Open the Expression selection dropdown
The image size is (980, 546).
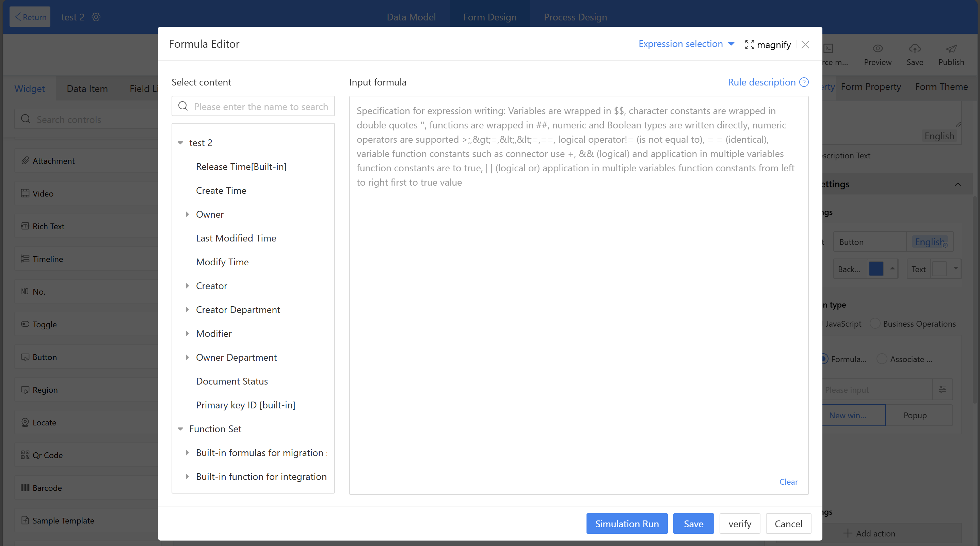click(x=686, y=44)
